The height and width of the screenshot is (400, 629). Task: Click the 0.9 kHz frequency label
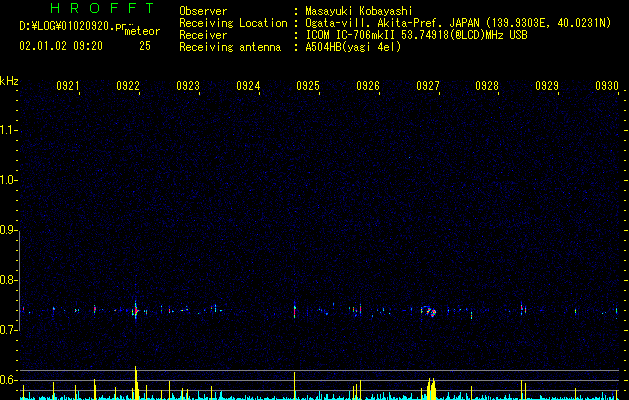click(8, 230)
